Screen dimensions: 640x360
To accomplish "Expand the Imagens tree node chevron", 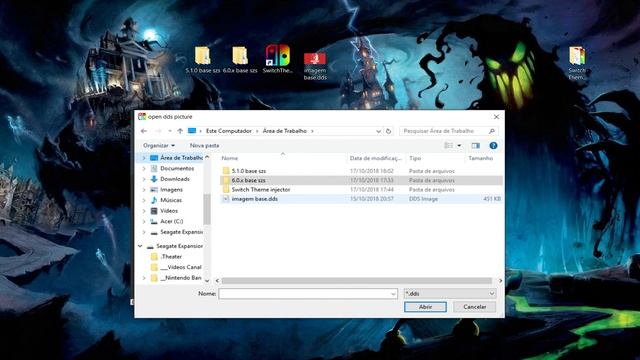I will coord(144,189).
